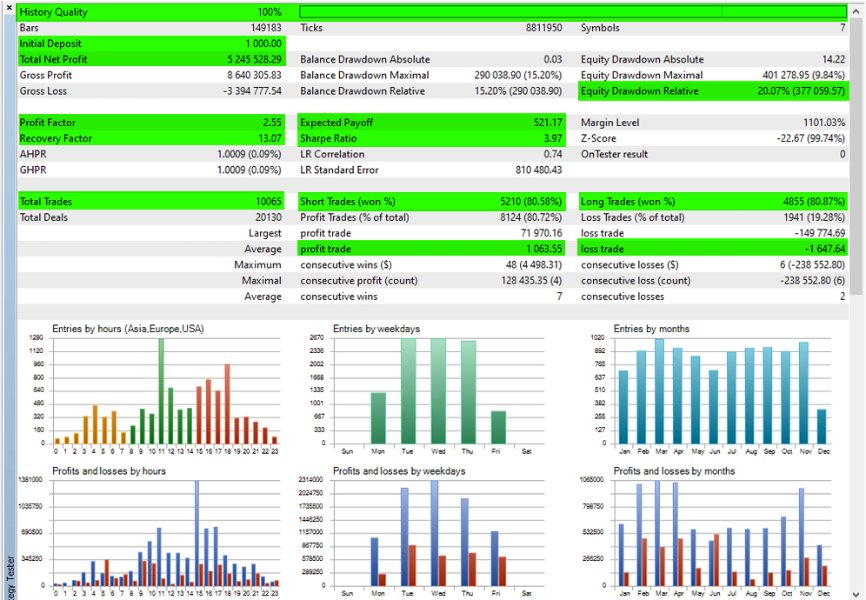
Task: Click the highlighted Total Trades cell
Action: [150, 201]
